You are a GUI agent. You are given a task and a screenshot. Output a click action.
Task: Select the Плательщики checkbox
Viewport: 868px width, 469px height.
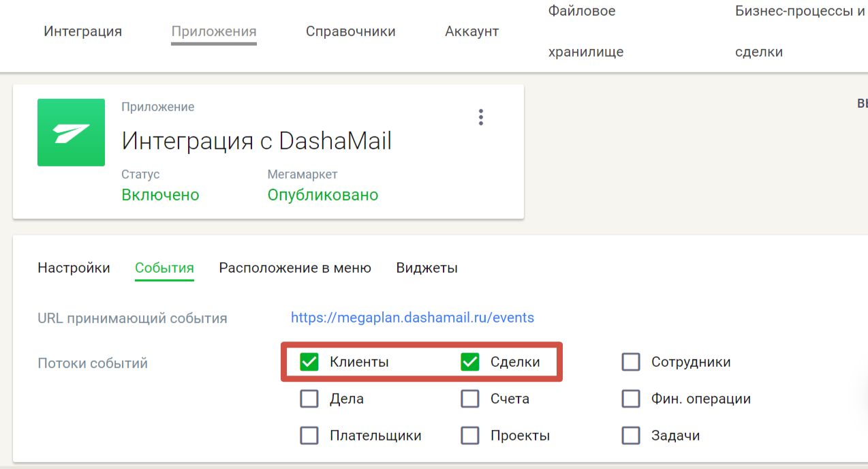pyautogui.click(x=309, y=436)
